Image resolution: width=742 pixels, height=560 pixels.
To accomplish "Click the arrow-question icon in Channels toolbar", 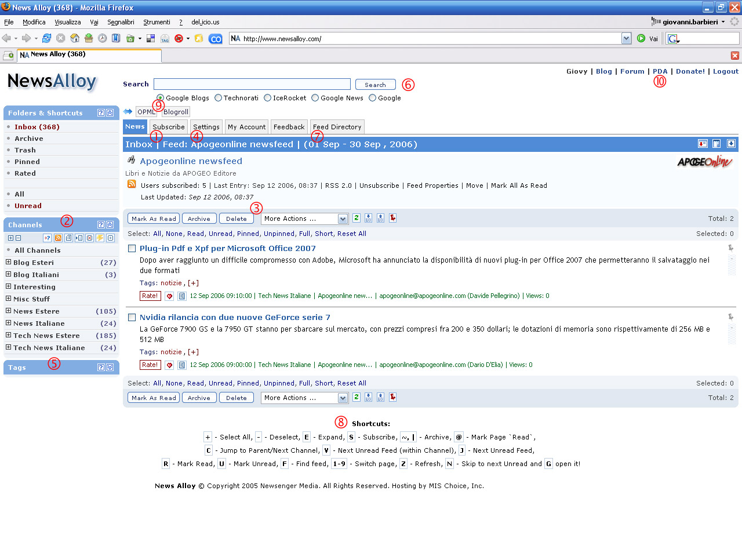I will 48,238.
